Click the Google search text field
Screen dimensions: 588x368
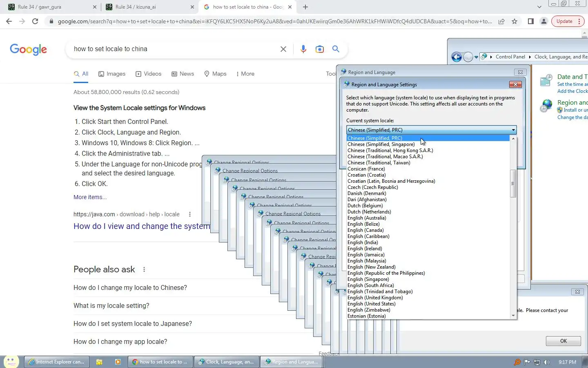click(174, 49)
